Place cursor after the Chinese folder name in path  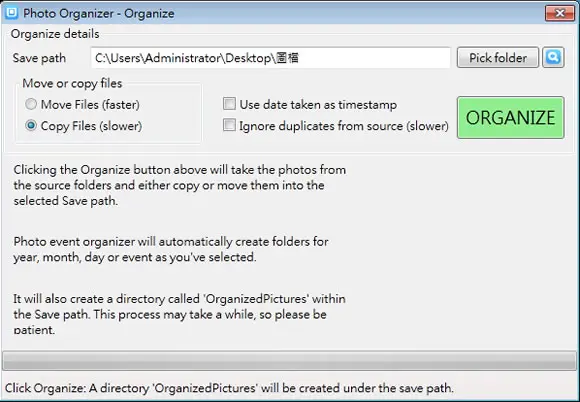coord(299,58)
